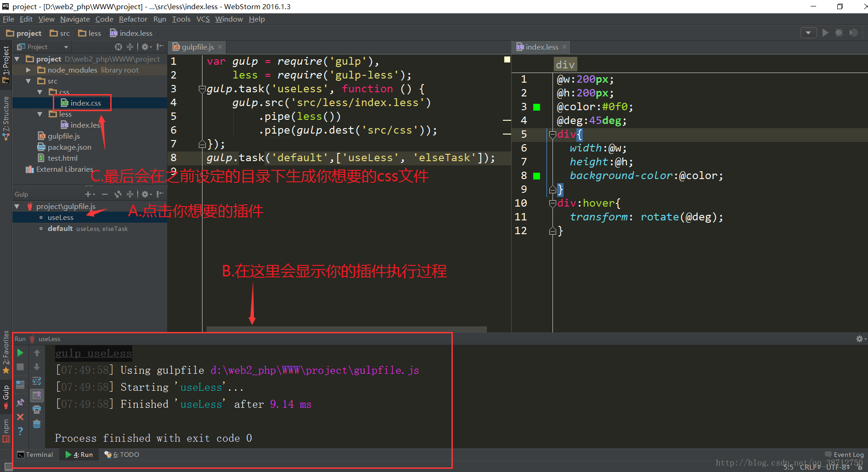Viewport: 868px width, 472px height.
Task: Close the Run tab with red X
Action: [x=20, y=417]
